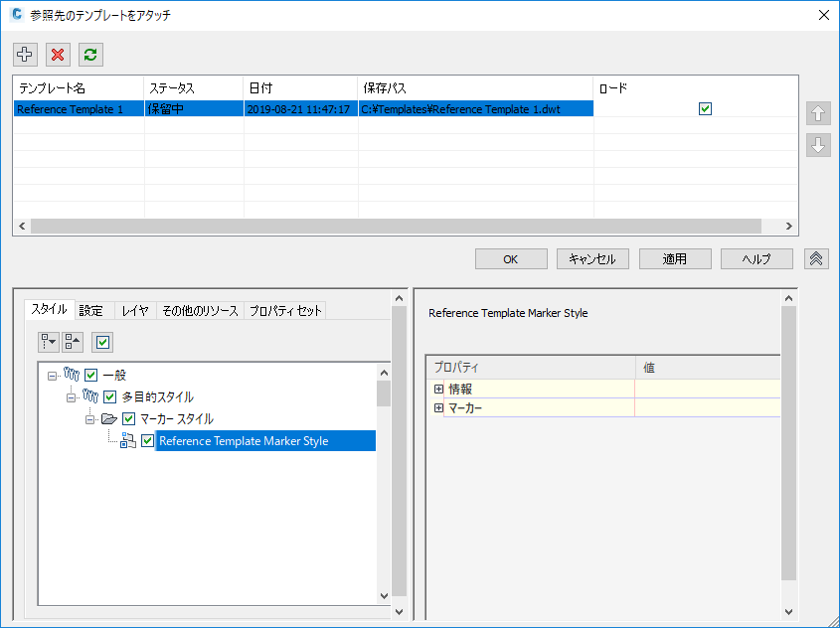Uncheck the 多目的スタイル checkbox
This screenshot has width=840, height=628.
(x=109, y=396)
